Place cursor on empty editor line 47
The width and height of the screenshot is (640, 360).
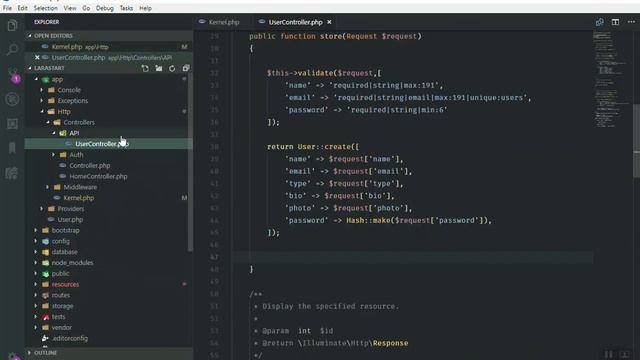[412, 257]
